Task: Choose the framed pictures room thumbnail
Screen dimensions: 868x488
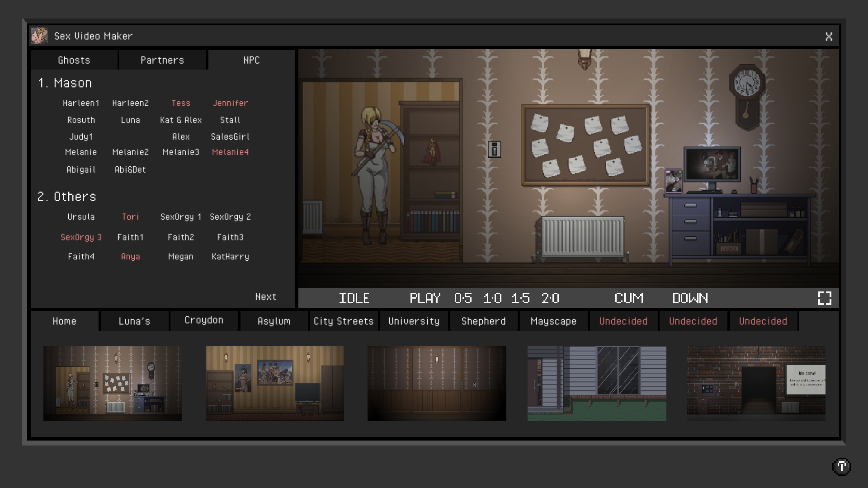Action: (x=274, y=383)
